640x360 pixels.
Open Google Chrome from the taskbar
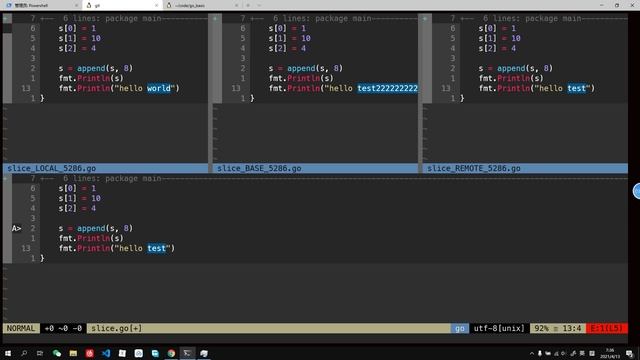click(171, 353)
